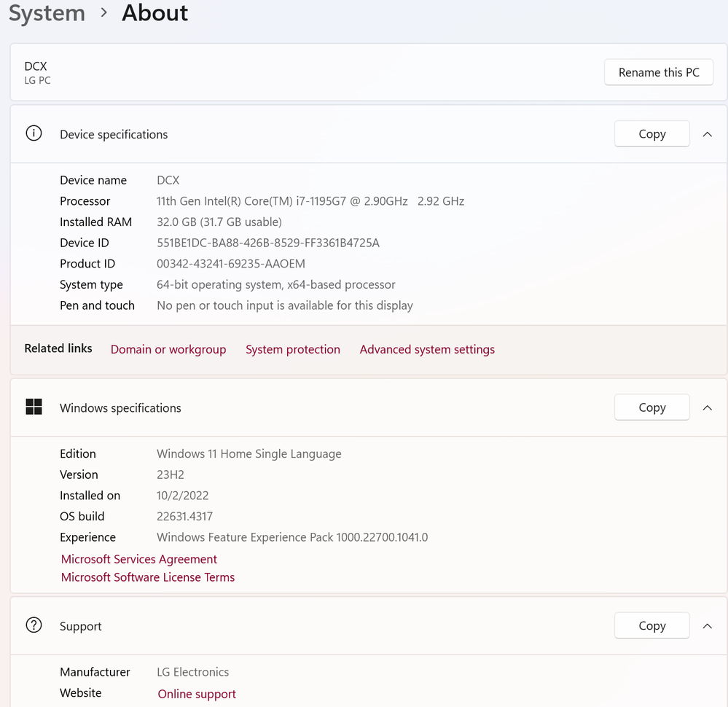
Task: Click the Device specifications info icon
Action: [34, 134]
